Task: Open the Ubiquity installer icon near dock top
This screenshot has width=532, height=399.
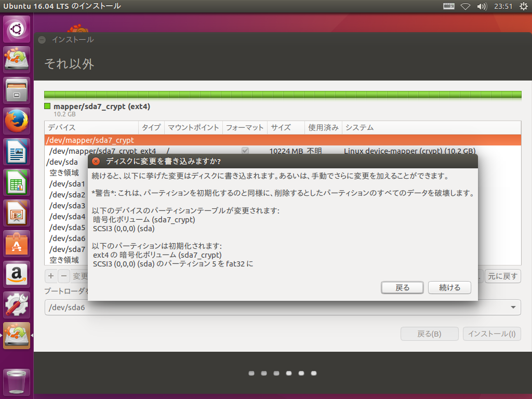Action: [x=17, y=60]
